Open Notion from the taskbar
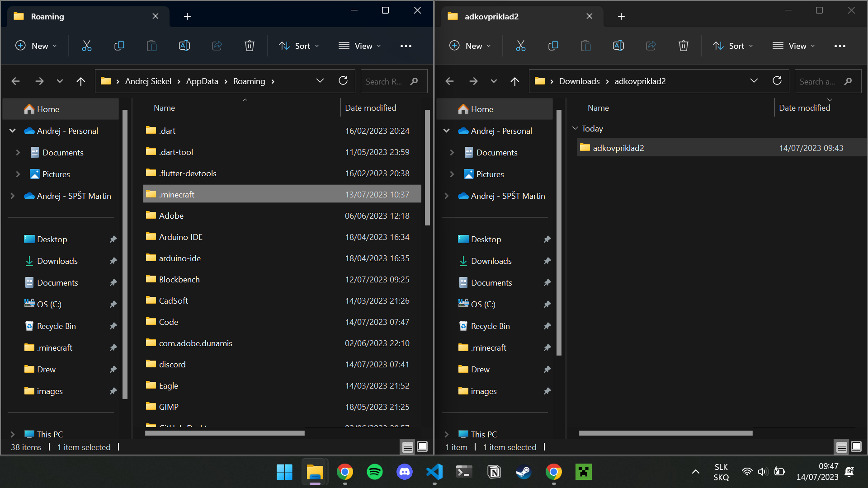Screen dimensions: 868x488 pos(494,472)
